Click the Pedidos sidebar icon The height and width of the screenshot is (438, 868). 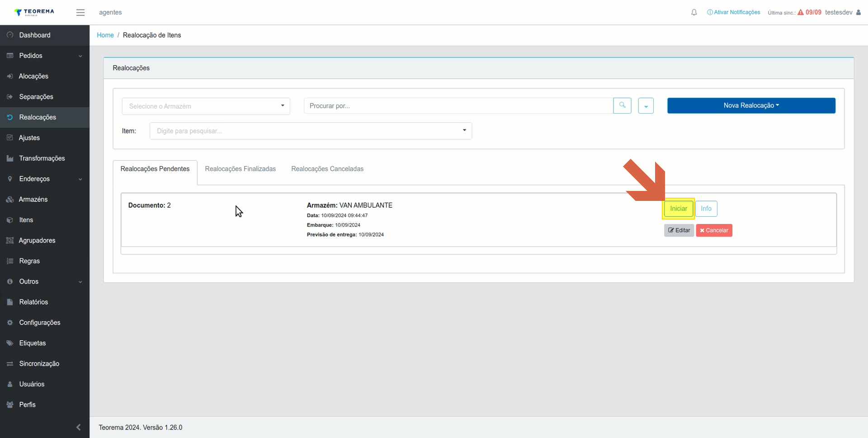[10, 56]
